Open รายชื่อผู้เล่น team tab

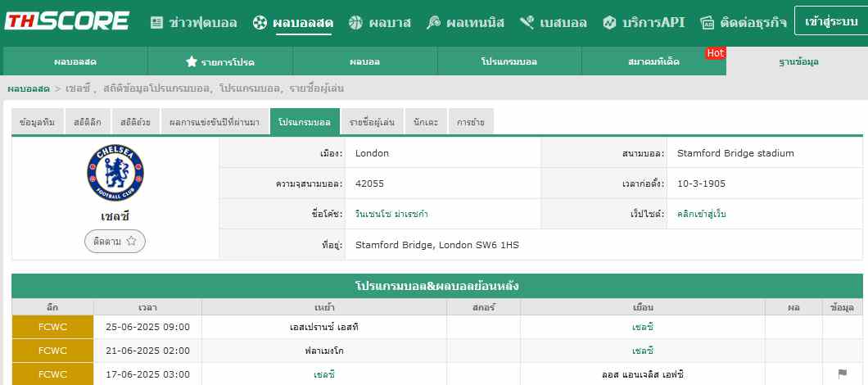point(372,122)
